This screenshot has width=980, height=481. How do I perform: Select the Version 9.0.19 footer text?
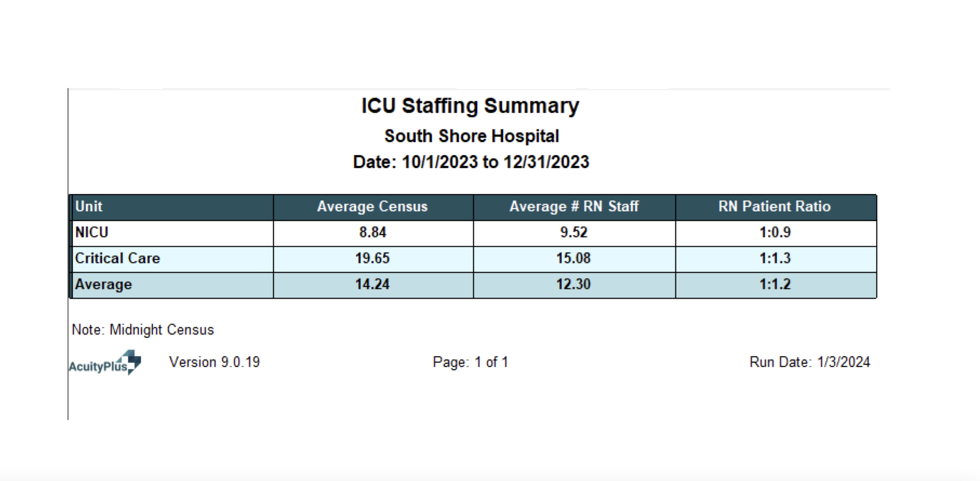(x=214, y=362)
